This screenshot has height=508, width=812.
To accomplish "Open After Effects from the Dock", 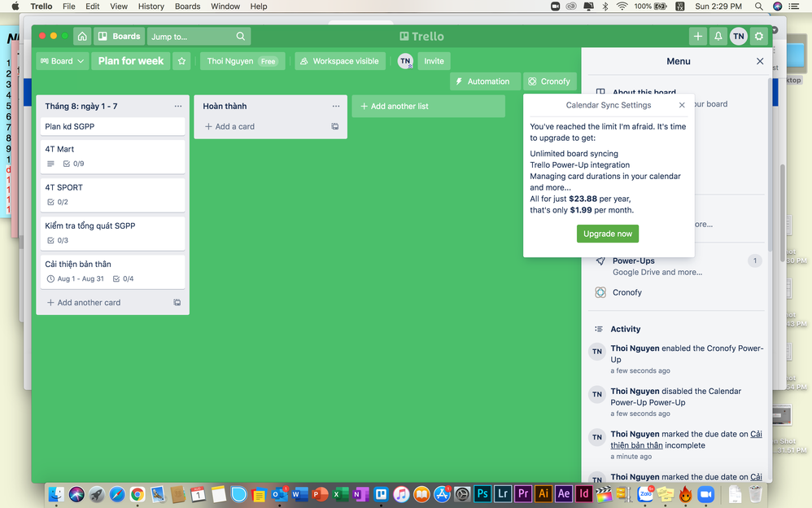I will click(x=564, y=494).
